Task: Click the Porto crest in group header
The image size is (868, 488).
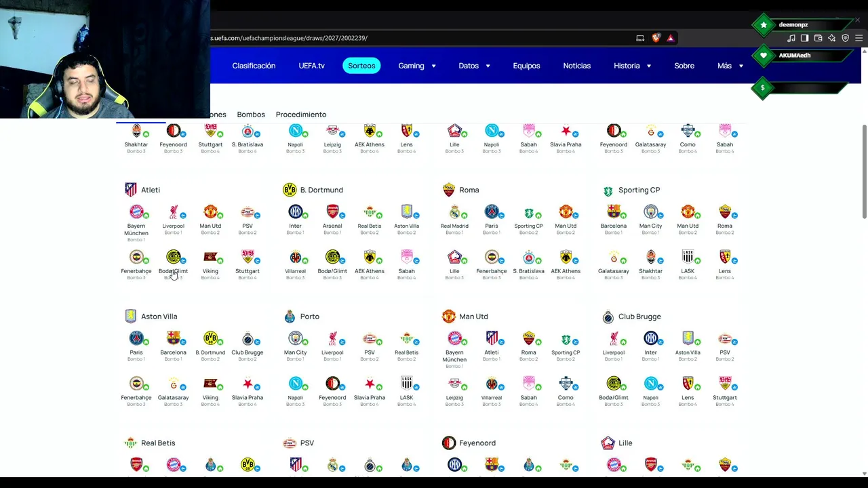Action: (290, 317)
